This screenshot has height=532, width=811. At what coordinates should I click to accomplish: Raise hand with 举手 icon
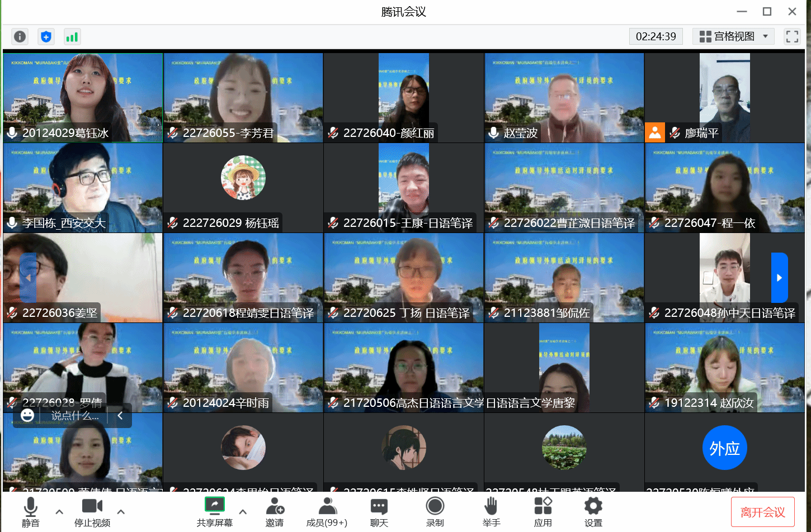491,512
